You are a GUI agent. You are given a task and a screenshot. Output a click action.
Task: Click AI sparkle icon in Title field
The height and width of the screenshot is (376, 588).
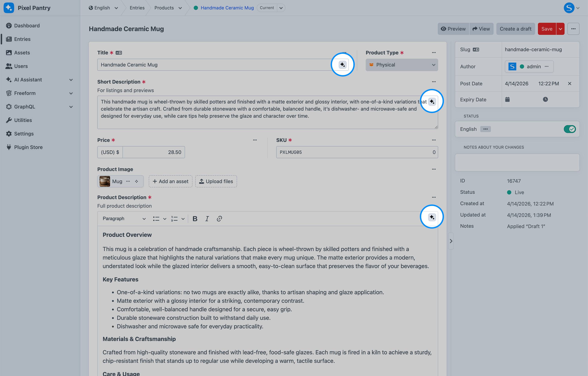(342, 65)
